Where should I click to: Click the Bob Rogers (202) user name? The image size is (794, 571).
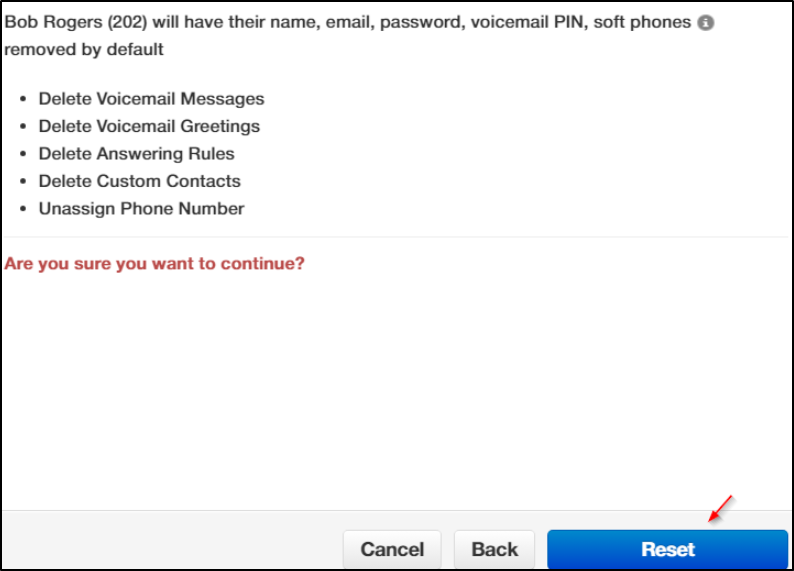coord(76,22)
